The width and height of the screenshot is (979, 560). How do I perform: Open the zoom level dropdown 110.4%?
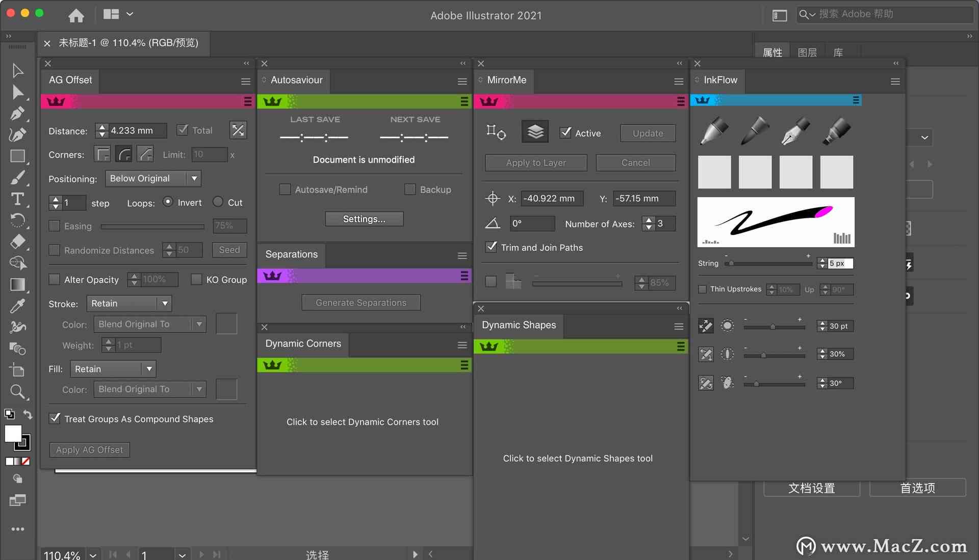click(93, 555)
